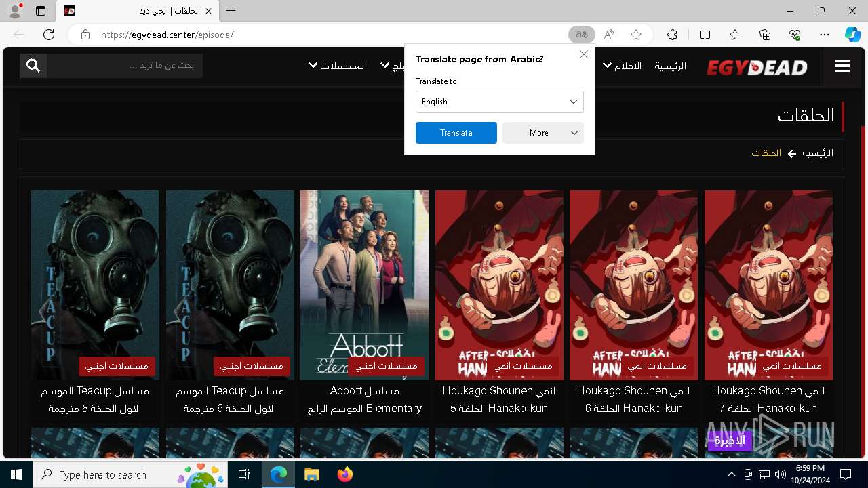The image size is (868, 488).
Task: View site information lock icon
Action: pyautogui.click(x=85, y=35)
